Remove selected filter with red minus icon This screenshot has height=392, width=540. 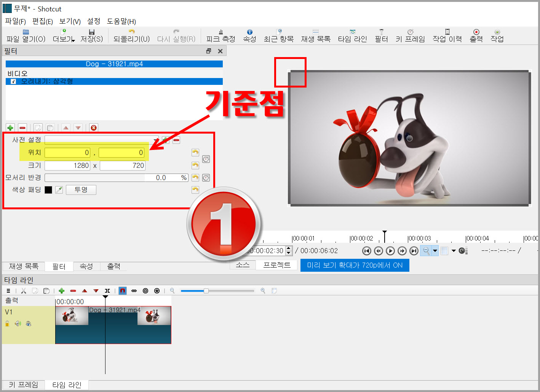22,127
